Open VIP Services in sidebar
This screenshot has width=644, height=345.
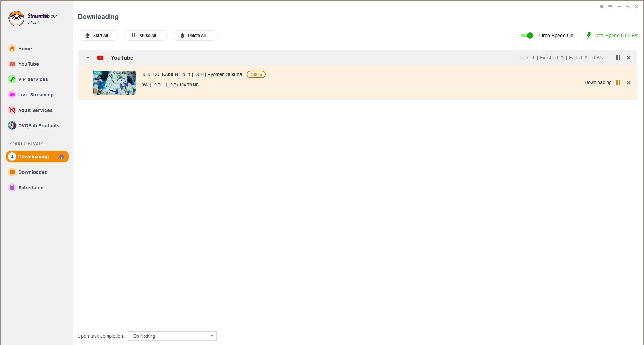pos(28,79)
